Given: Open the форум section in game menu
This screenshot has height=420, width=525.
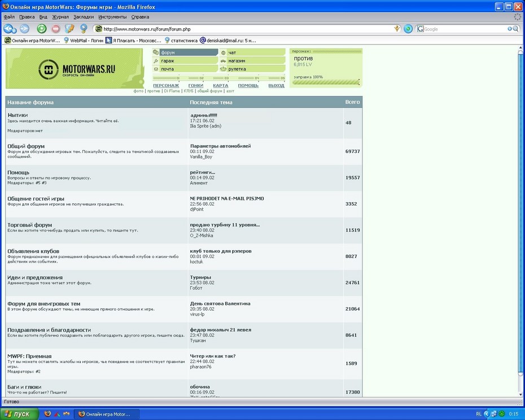Looking at the screenshot, I should pos(185,53).
